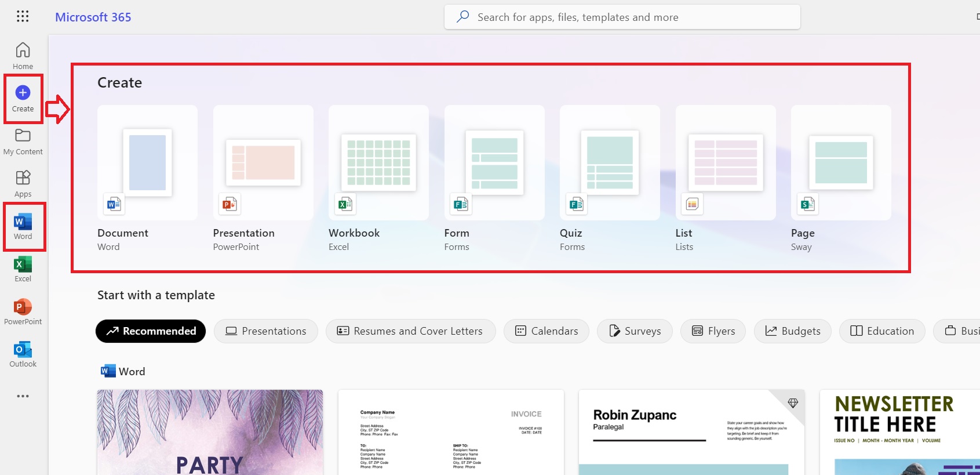Open the Invoice Word template
980x475 pixels.
[451, 432]
